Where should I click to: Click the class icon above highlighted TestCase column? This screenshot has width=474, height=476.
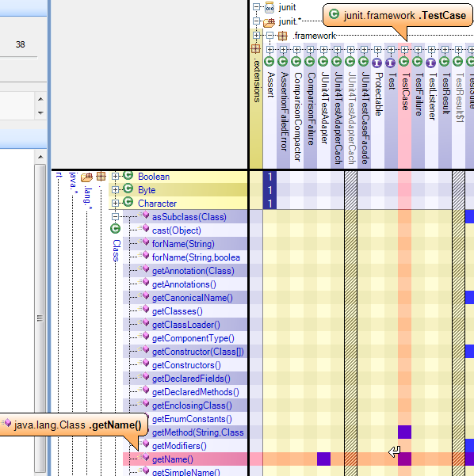coord(403,62)
